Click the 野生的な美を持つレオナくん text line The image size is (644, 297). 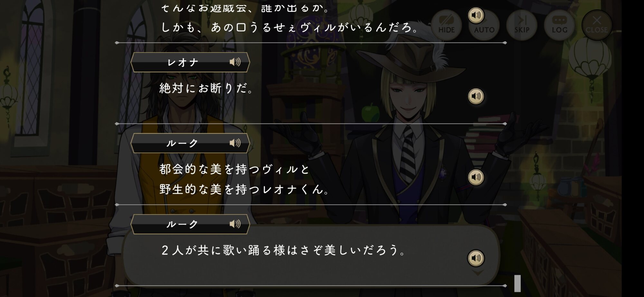(x=244, y=189)
